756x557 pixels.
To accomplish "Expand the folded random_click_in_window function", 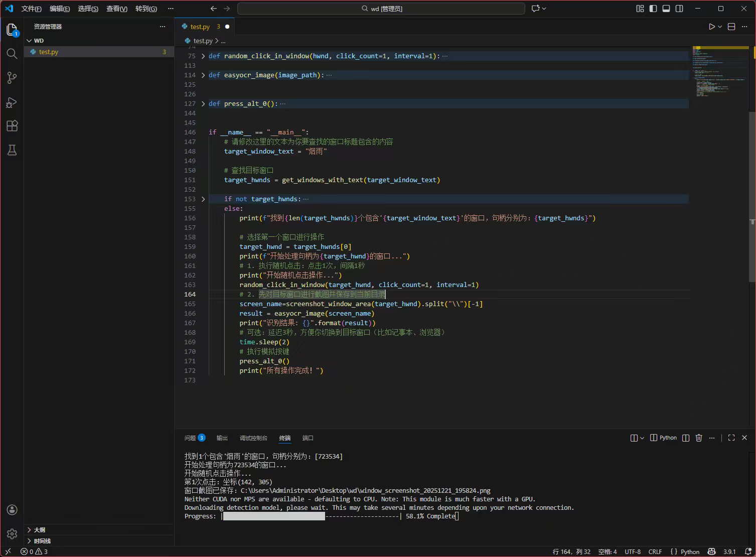I will coord(203,56).
